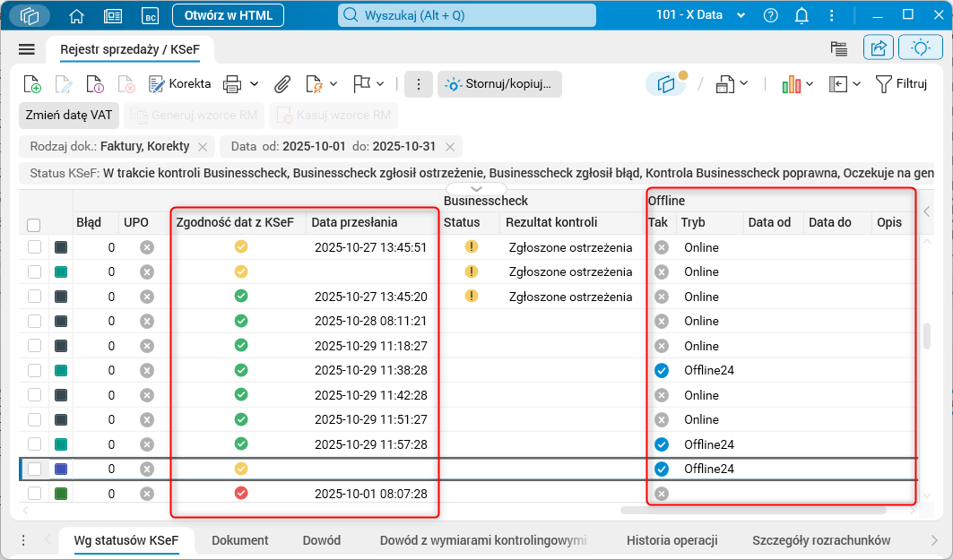Click the Korekta button
Image resolution: width=953 pixels, height=560 pixels.
tap(180, 84)
